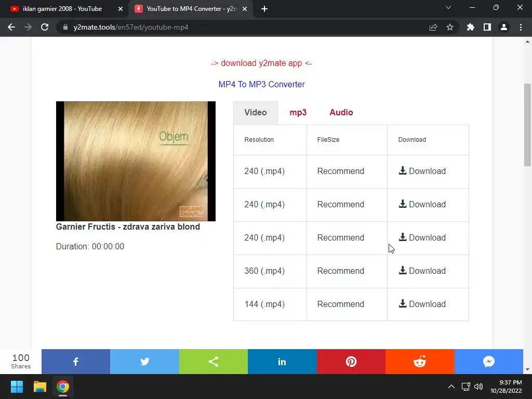
Task: Click the page vertical scrollbar thumb
Action: (x=528, y=125)
